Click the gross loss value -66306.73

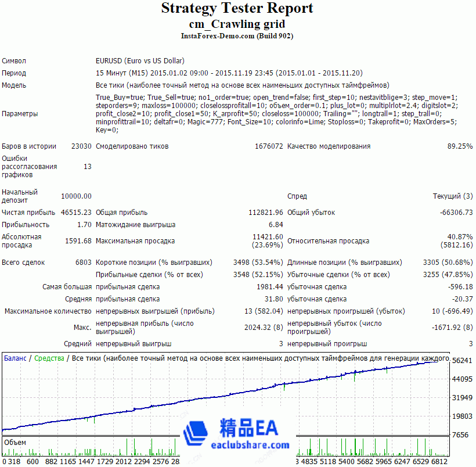coord(456,213)
